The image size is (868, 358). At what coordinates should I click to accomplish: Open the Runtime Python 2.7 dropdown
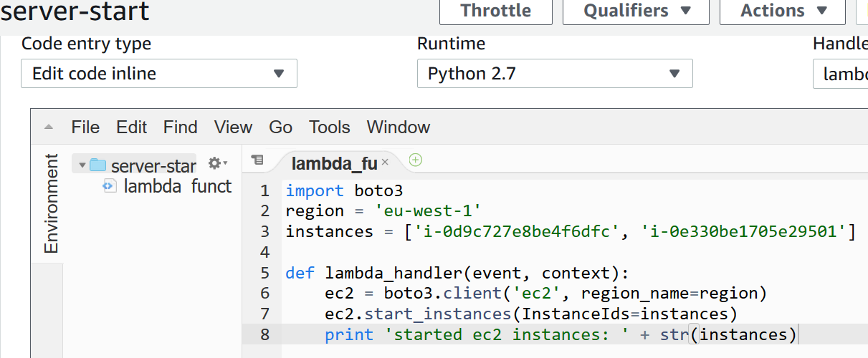pyautogui.click(x=555, y=74)
